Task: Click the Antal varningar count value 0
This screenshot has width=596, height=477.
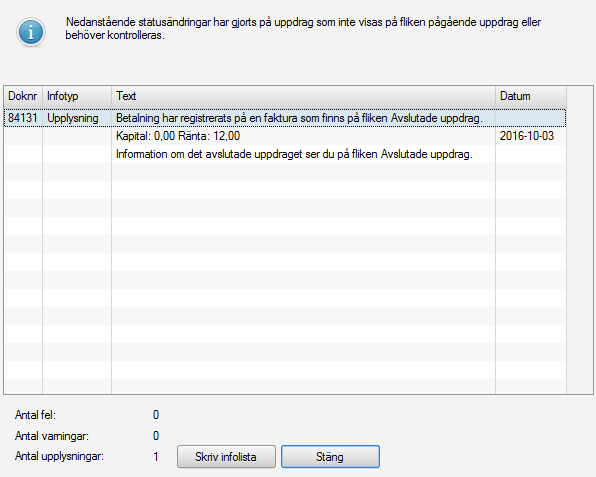Action: (x=156, y=436)
